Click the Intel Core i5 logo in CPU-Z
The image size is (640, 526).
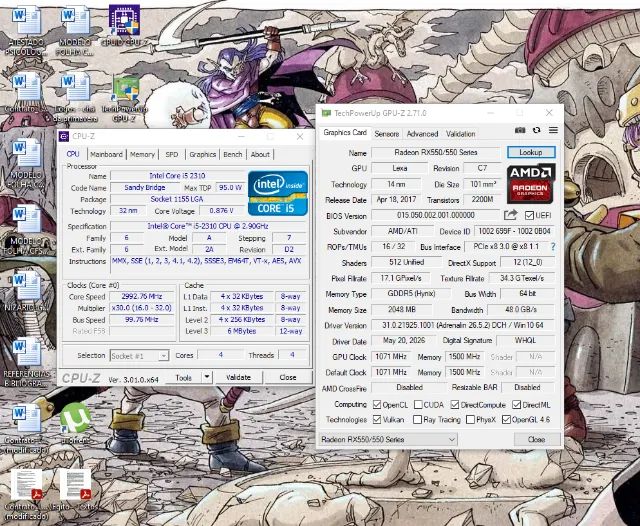click(278, 193)
